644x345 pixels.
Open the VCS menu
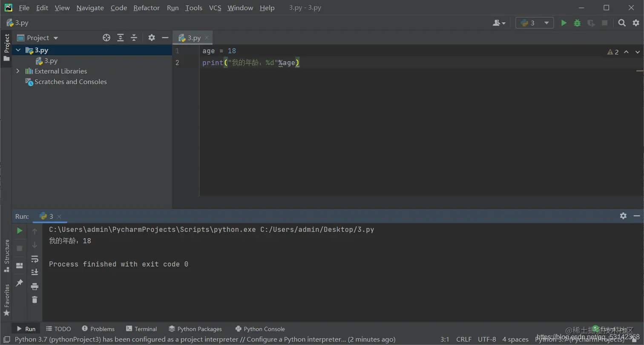(215, 8)
